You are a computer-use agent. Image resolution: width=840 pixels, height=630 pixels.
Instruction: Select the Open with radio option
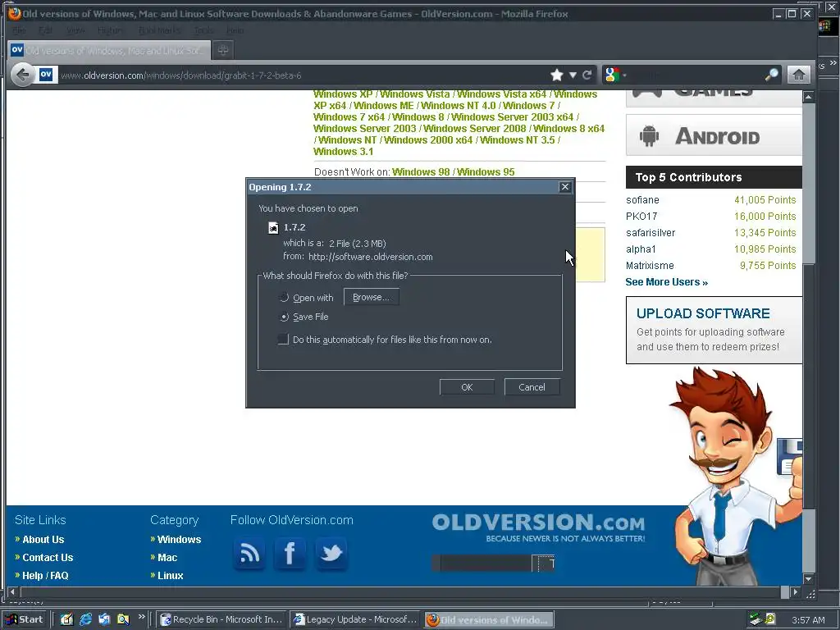(x=284, y=297)
